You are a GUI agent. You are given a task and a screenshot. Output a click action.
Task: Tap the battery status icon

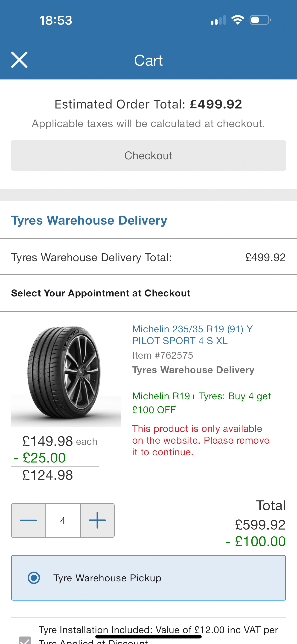point(260,20)
